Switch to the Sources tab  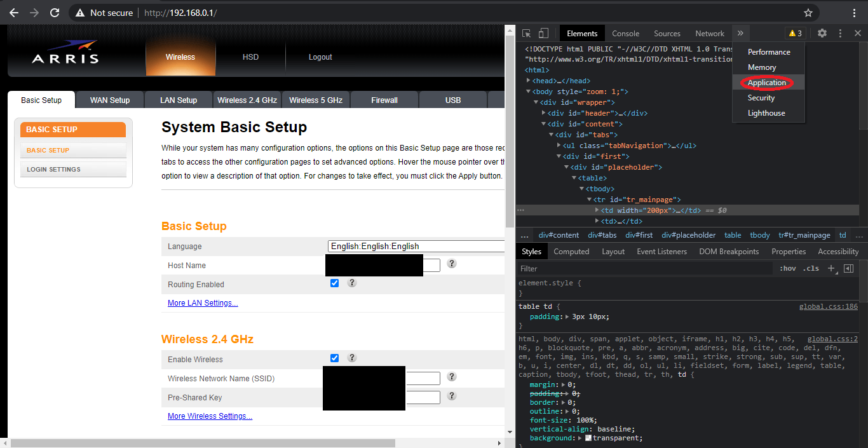click(x=667, y=34)
